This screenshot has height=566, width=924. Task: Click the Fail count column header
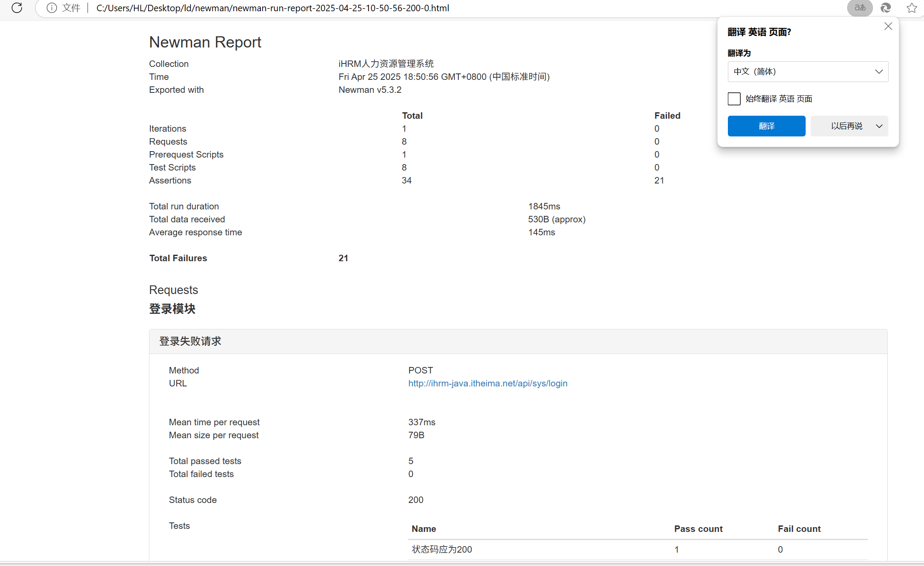click(799, 529)
